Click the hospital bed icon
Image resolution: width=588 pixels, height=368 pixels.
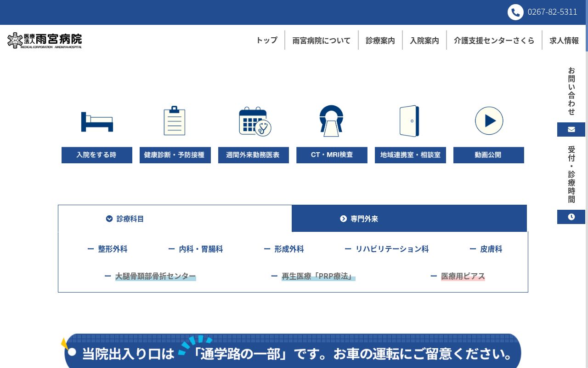click(97, 121)
